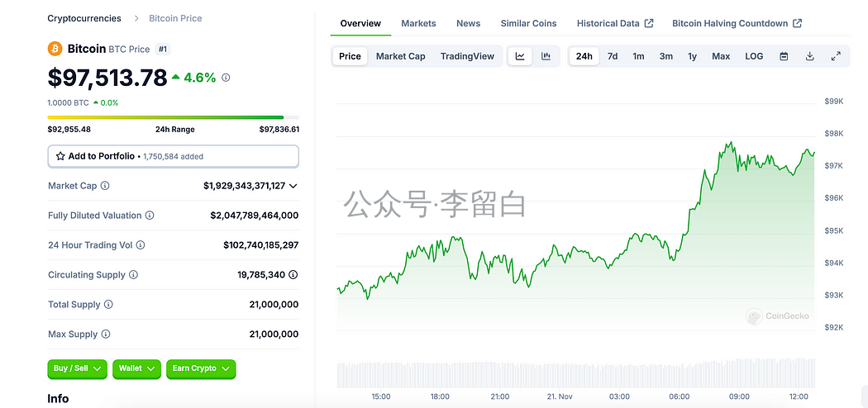The height and width of the screenshot is (408, 868).
Task: Click the $102,740,185,297 trading volume value
Action: [x=260, y=245]
